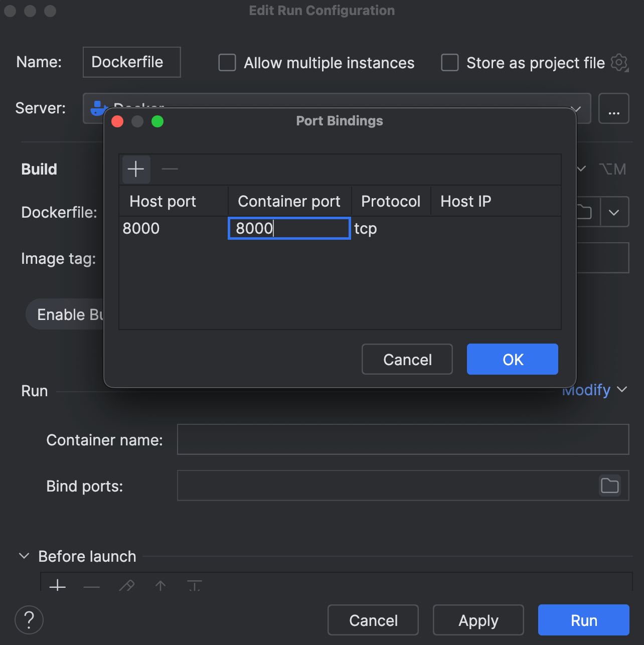Click the Protocol column header
This screenshot has width=644, height=645.
click(x=391, y=201)
